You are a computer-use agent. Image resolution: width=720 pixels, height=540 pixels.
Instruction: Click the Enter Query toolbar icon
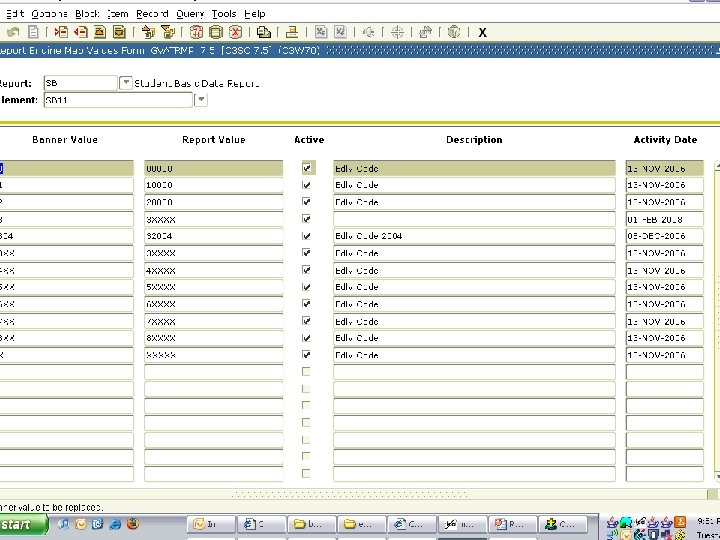coord(196,32)
